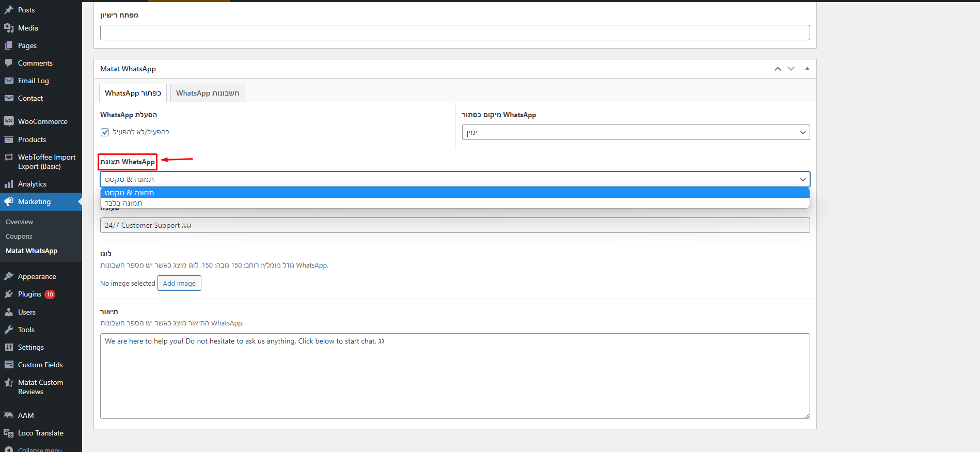The height and width of the screenshot is (452, 980).
Task: Click the WooCommerce icon in sidebar
Action: coord(9,121)
